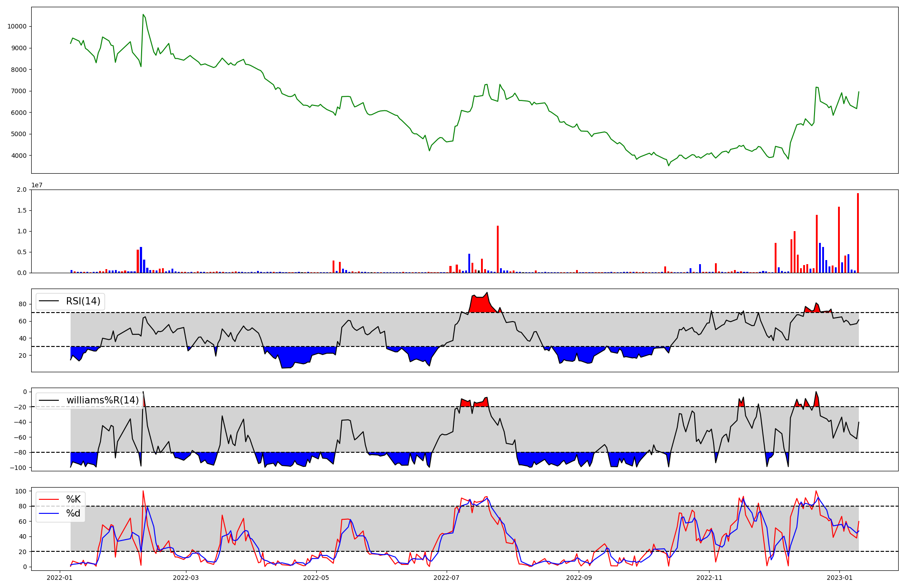Click the tall red volume spike in late July 2022
This screenshot has height=588, width=905.
498,249
